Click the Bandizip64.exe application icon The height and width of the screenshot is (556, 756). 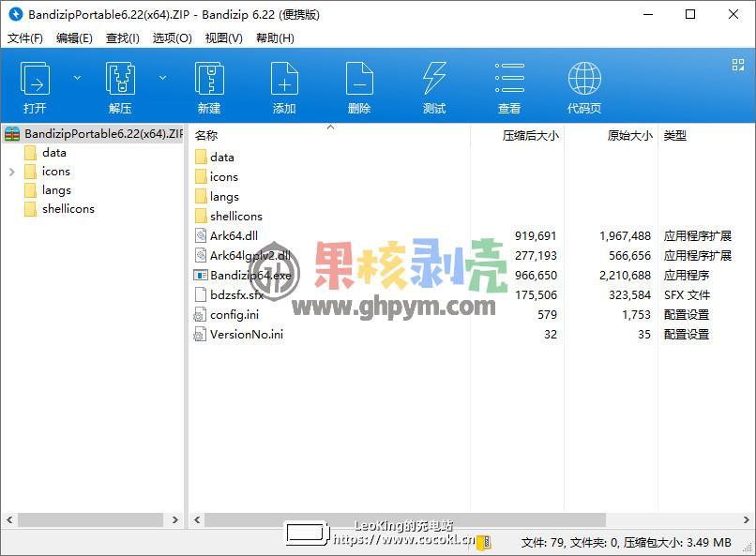[200, 275]
